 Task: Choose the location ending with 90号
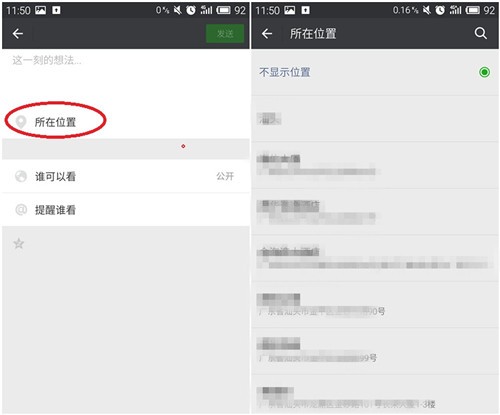(375, 305)
